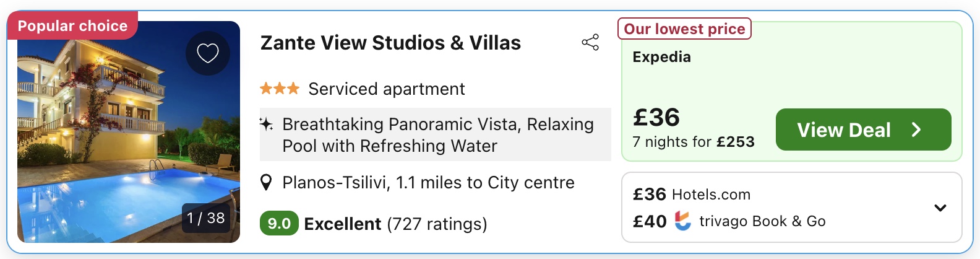Viewport: 980px width, 259px height.
Task: Click the three-star rating icons
Action: 279,89
